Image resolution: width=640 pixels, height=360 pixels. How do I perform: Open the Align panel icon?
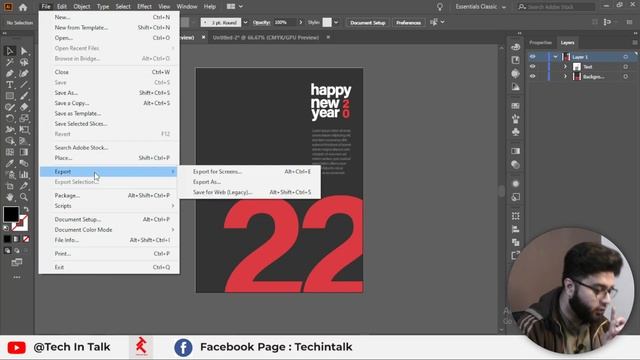pyautogui.click(x=516, y=229)
